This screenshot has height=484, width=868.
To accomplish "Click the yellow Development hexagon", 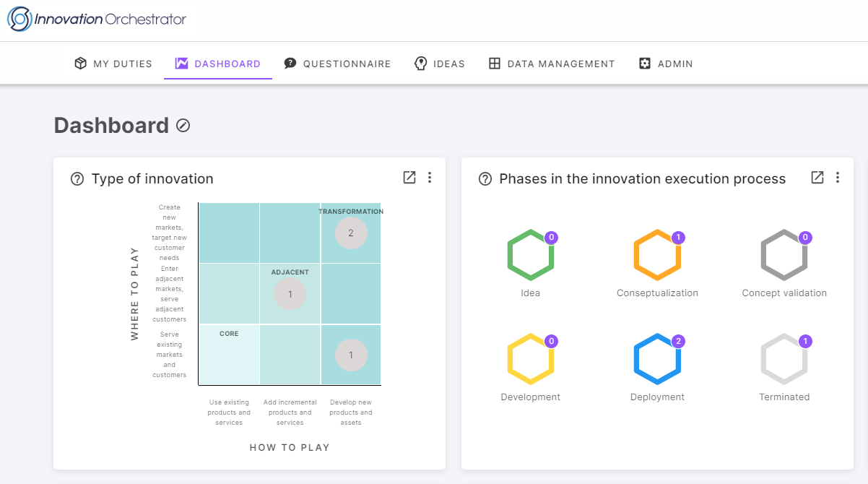I will click(531, 359).
